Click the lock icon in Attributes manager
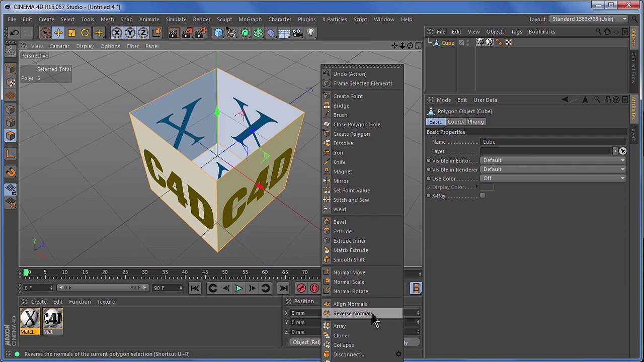This screenshot has height=362, width=644. 608,100
